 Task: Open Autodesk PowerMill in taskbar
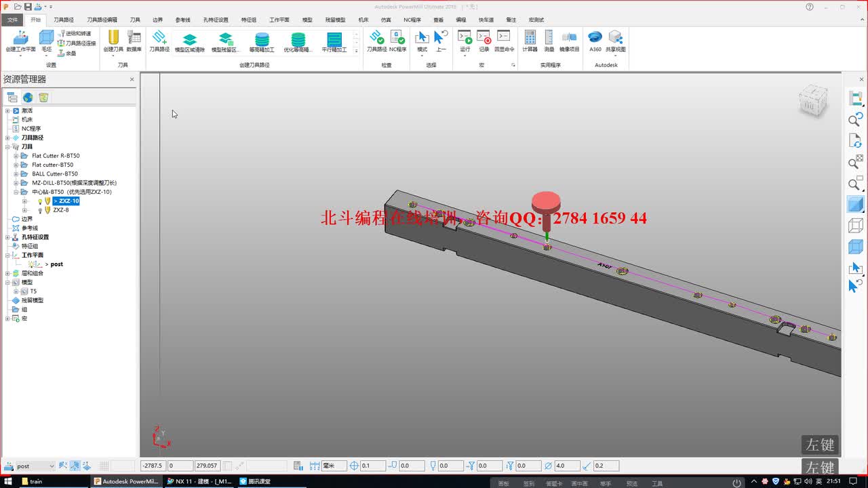click(127, 481)
